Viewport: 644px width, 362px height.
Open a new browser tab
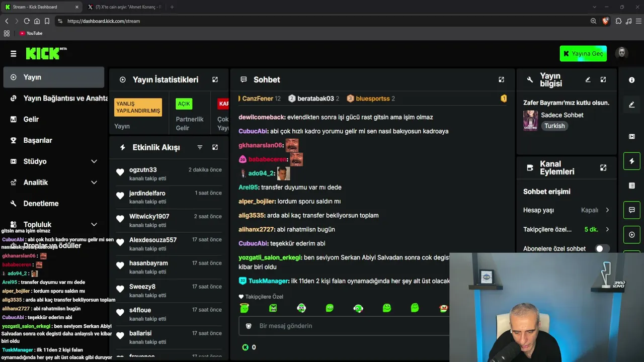click(x=172, y=7)
